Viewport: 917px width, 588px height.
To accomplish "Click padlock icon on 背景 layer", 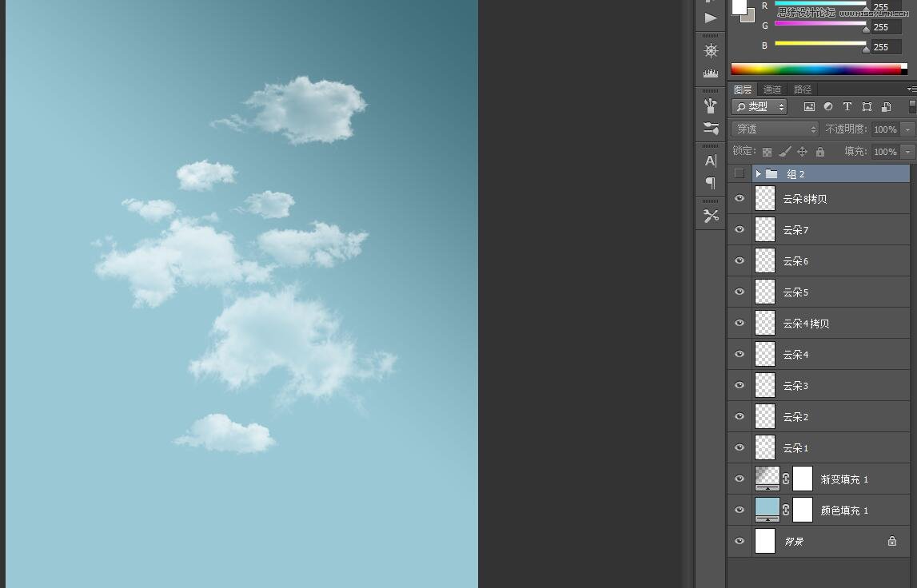I will tap(892, 541).
